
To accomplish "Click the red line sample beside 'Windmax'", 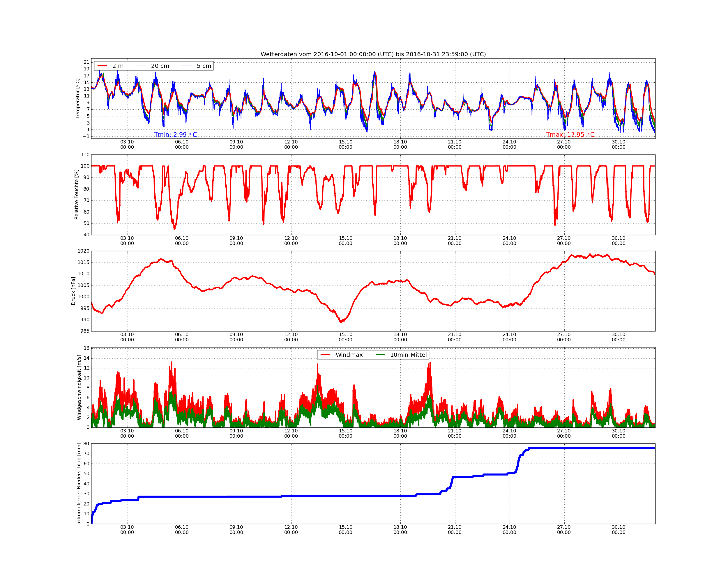I will pyautogui.click(x=325, y=355).
